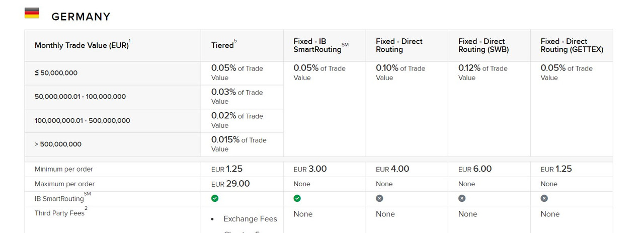
Task: Click footnote 1 beside Monthly Trade Value
Action: (x=129, y=41)
